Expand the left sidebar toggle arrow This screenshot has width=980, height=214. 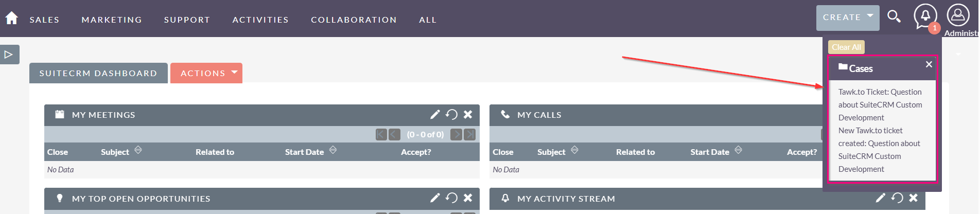[x=9, y=54]
